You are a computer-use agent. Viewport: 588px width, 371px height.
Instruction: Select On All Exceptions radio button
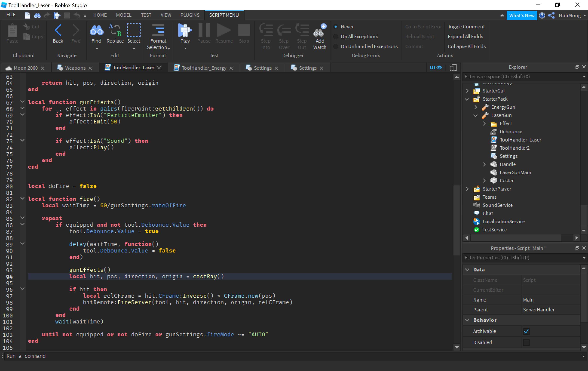[x=336, y=37]
